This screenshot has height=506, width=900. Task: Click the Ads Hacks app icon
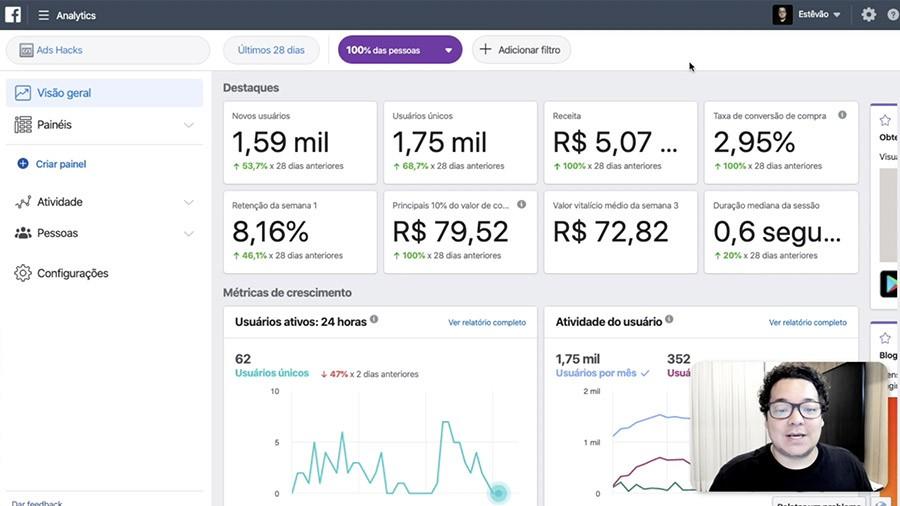[26, 50]
